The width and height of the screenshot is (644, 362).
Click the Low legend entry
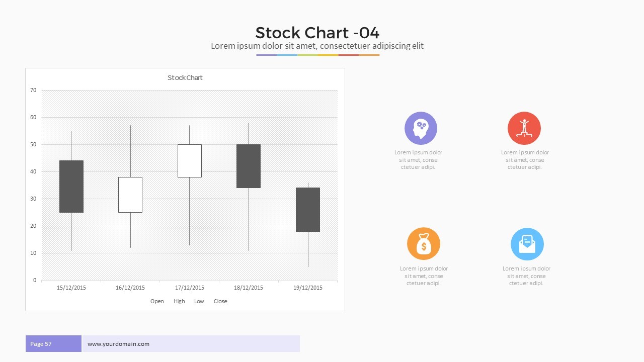(x=199, y=301)
